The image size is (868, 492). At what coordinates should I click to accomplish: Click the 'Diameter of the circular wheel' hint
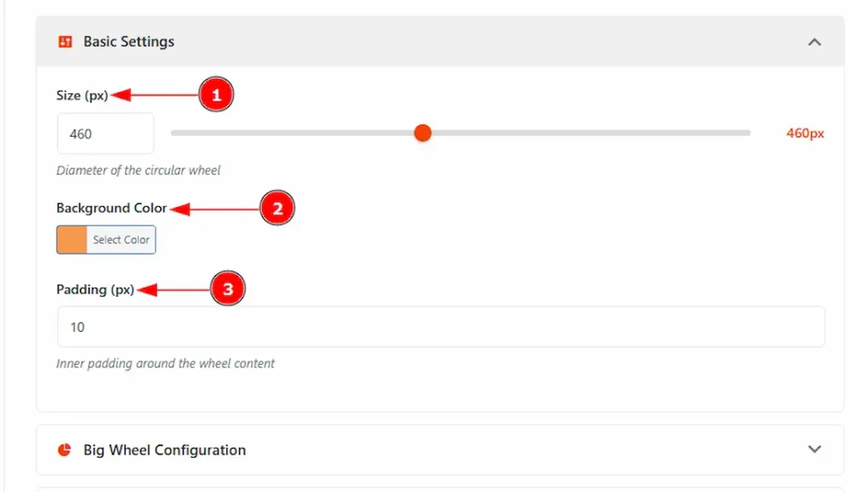[x=138, y=171]
